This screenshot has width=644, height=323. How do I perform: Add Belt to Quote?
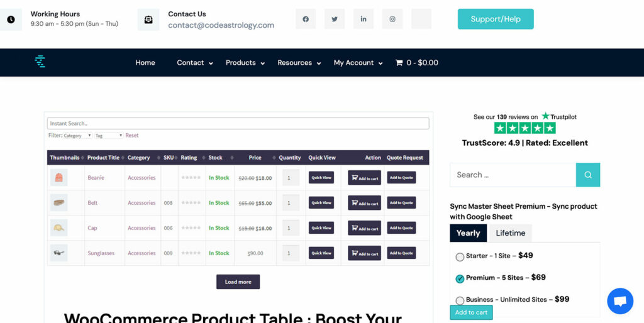coord(401,203)
